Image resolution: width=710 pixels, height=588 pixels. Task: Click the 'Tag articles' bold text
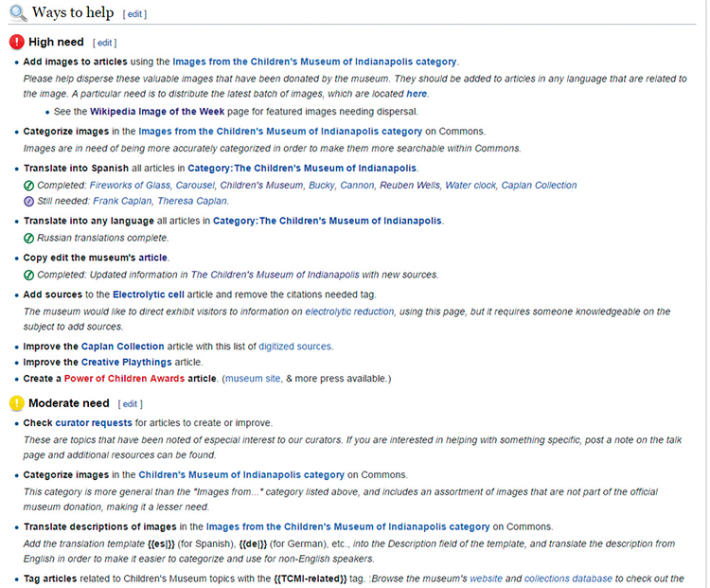click(50, 579)
